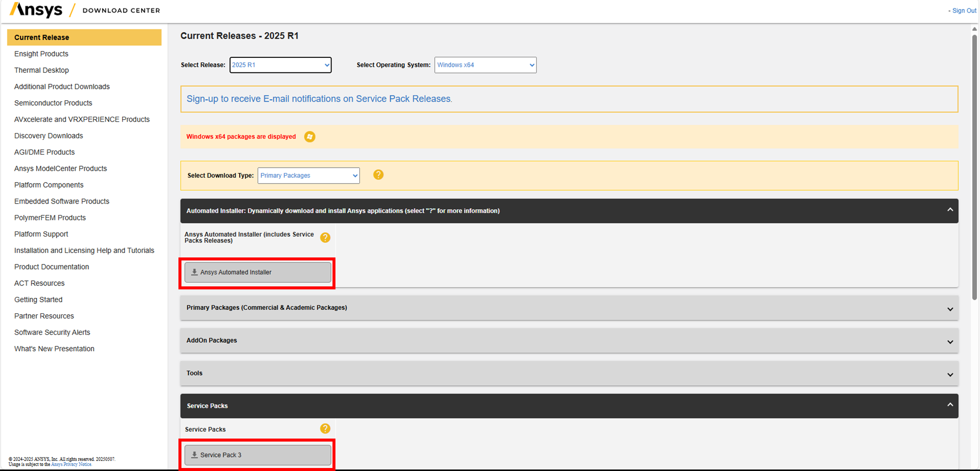980x471 pixels.
Task: Open Ensight Products in sidebar
Action: point(41,54)
